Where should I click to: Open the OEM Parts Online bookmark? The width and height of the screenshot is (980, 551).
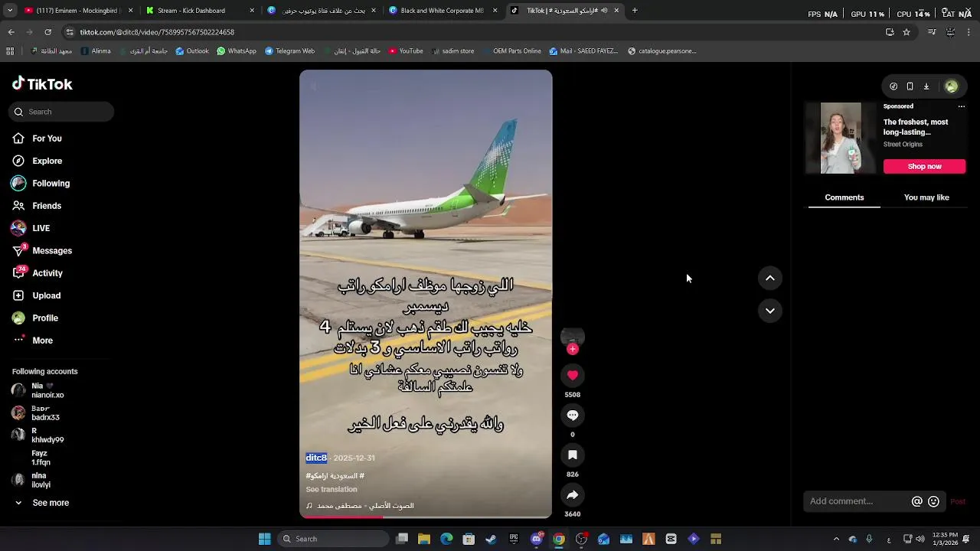[511, 51]
